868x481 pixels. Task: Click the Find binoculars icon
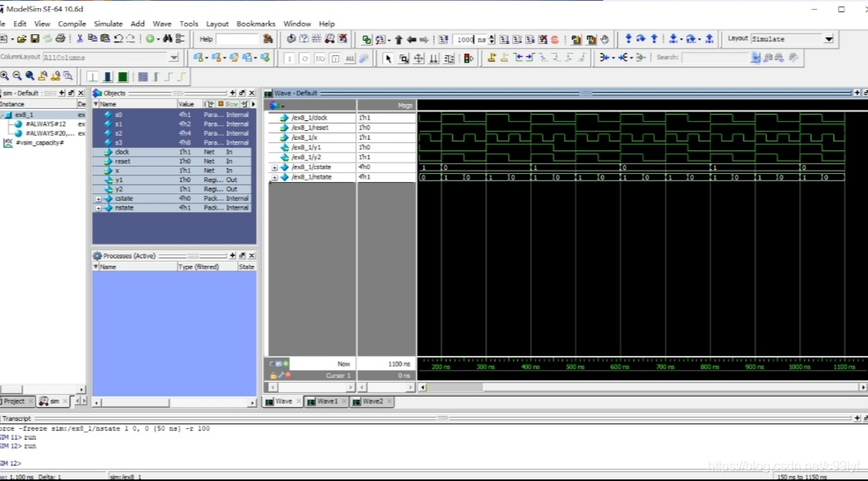click(x=167, y=39)
